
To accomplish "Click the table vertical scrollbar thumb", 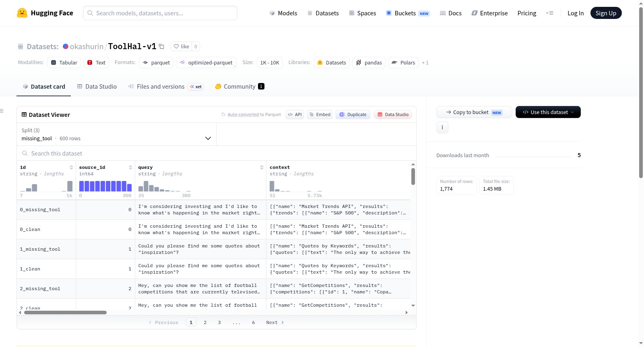I will [413, 177].
